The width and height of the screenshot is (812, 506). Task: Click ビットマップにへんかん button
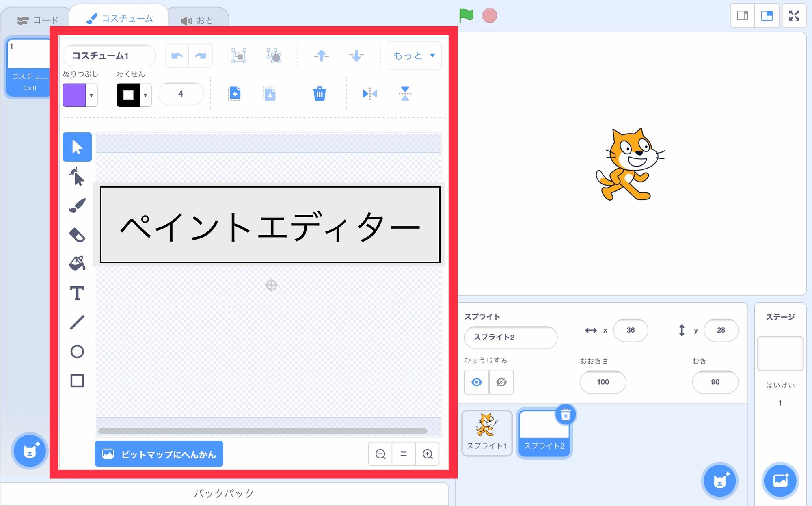[x=159, y=454]
